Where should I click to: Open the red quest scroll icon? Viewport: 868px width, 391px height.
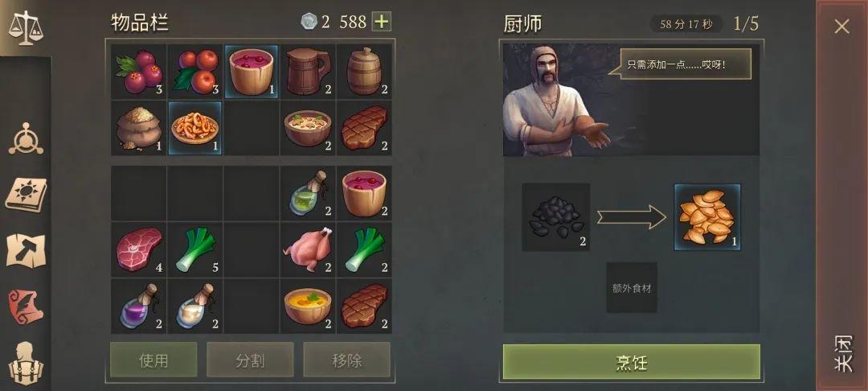coord(26,307)
